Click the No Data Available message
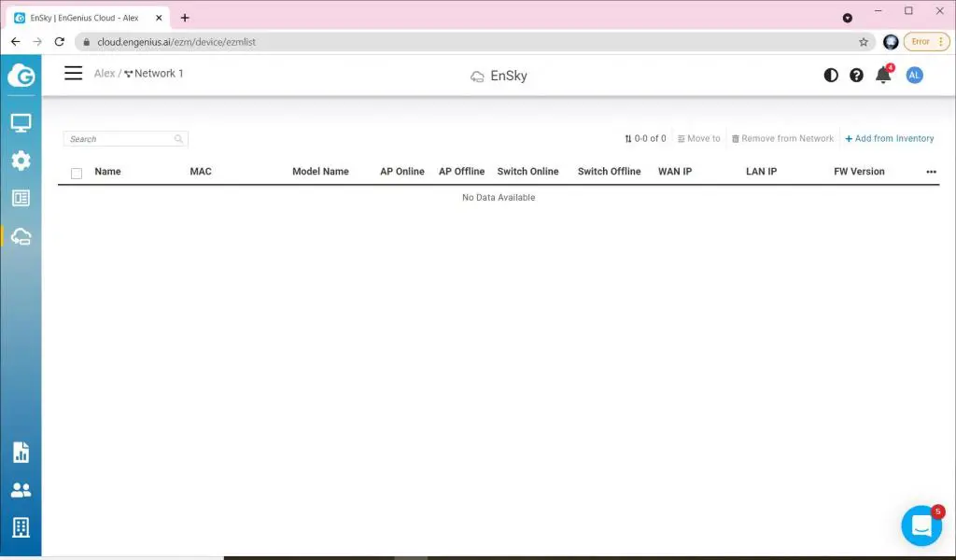 (x=499, y=198)
